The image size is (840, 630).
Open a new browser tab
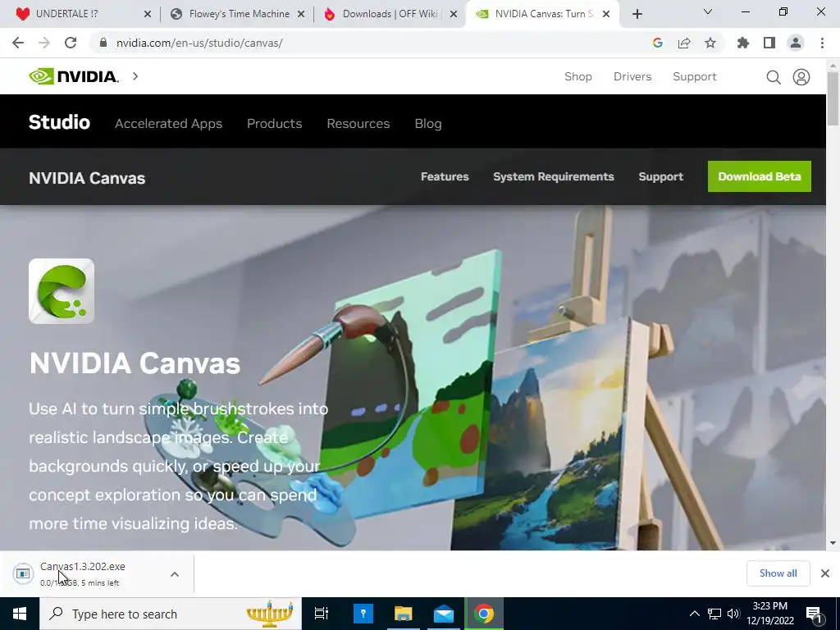point(637,14)
